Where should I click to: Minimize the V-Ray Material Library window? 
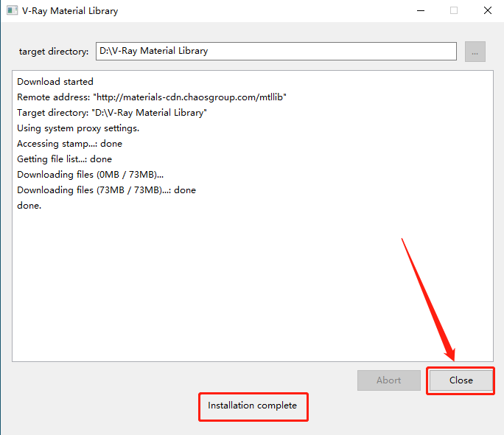(421, 10)
